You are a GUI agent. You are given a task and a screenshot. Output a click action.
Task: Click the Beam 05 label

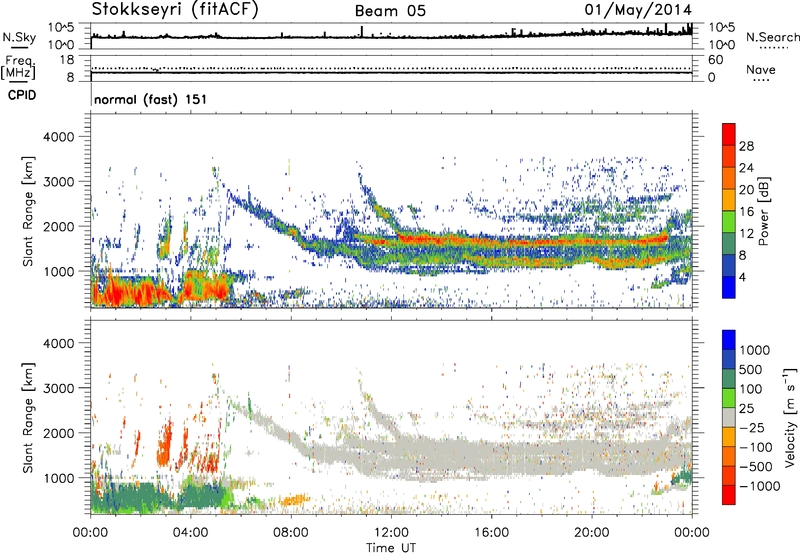[x=390, y=11]
